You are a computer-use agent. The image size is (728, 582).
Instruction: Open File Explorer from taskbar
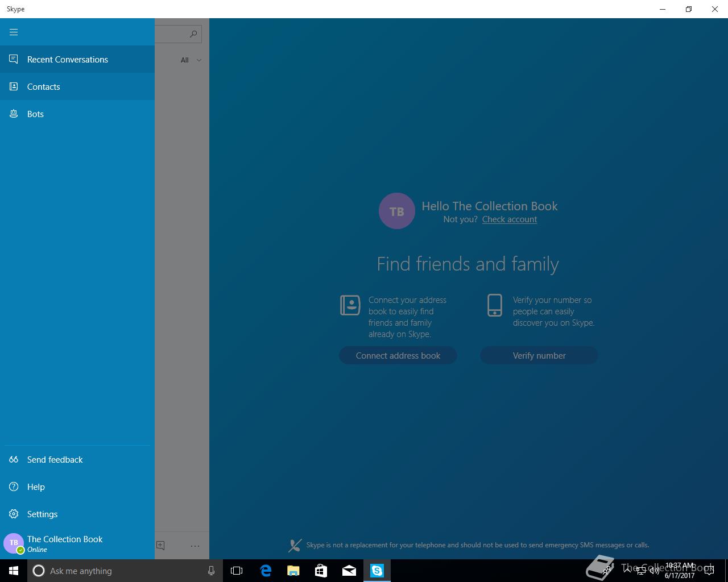pyautogui.click(x=293, y=571)
